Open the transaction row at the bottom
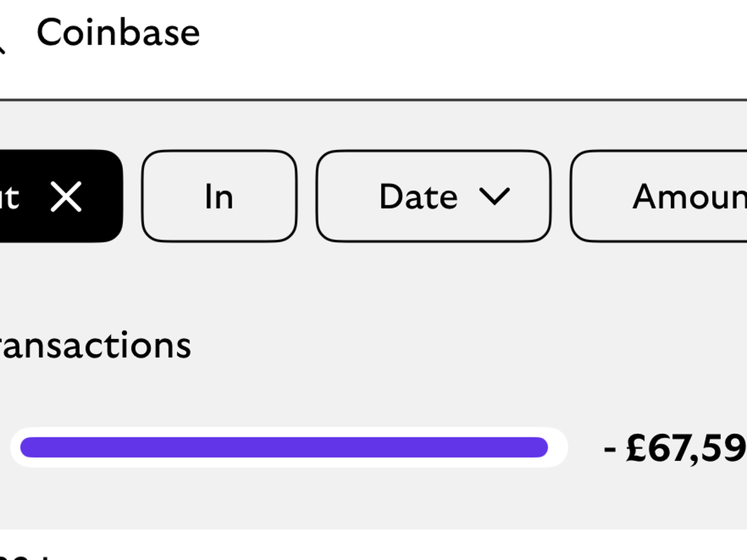The image size is (747, 560). pos(374,548)
